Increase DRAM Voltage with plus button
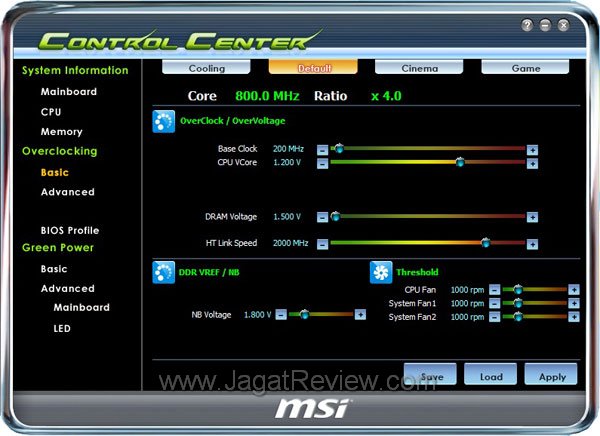 (x=532, y=217)
